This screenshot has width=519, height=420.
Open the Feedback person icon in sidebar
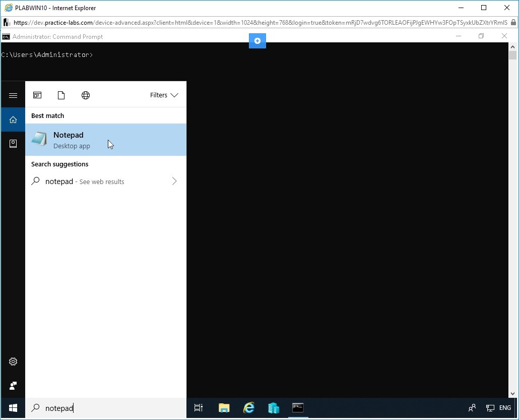point(13,386)
